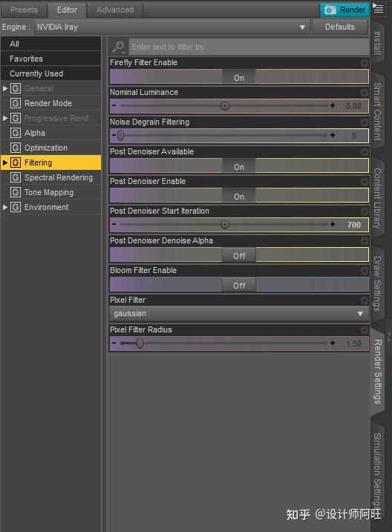This screenshot has height=532, width=392.
Task: Open Firefly Filter Enable gear settings
Action: pos(365,63)
